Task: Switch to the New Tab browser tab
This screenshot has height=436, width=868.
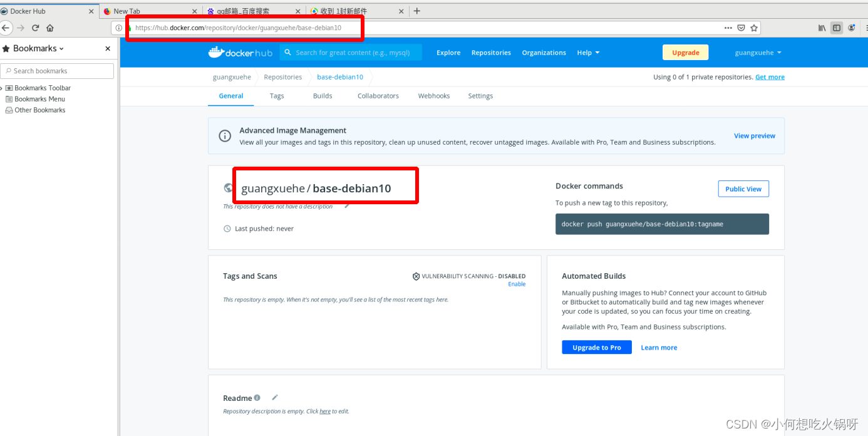Action: click(x=150, y=11)
